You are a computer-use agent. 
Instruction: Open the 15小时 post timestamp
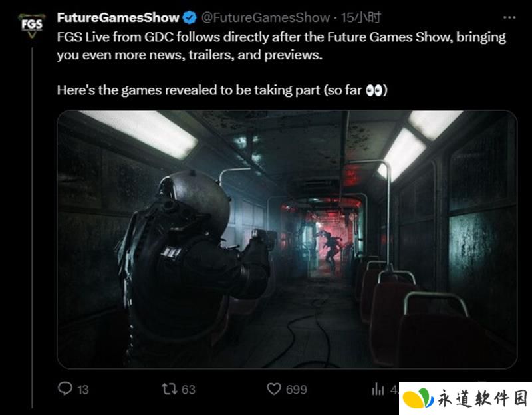point(360,17)
